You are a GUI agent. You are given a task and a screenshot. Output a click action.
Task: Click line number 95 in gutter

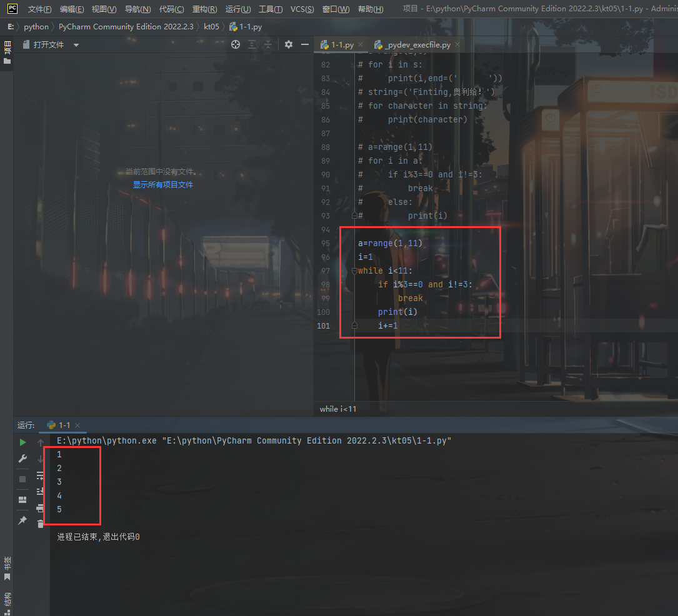pos(325,244)
